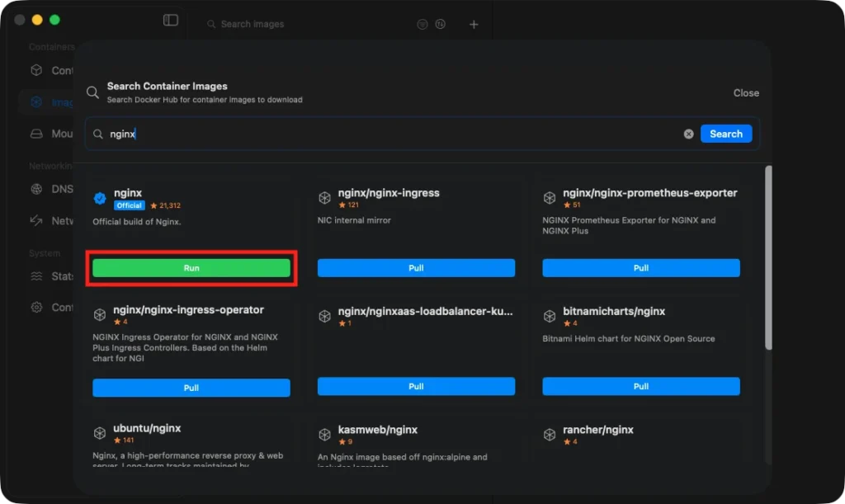Open the Containers sidebar item
The height and width of the screenshot is (504, 845).
(x=51, y=71)
